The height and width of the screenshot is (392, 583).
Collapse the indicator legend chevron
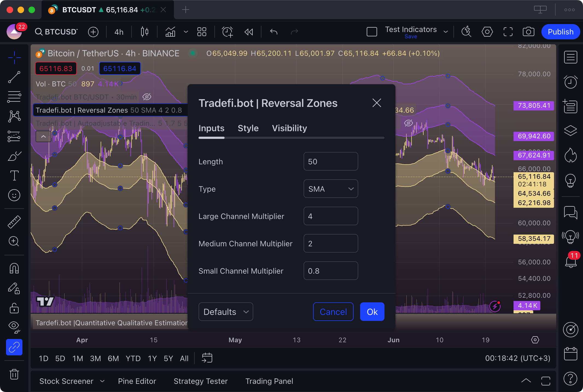coord(43,136)
